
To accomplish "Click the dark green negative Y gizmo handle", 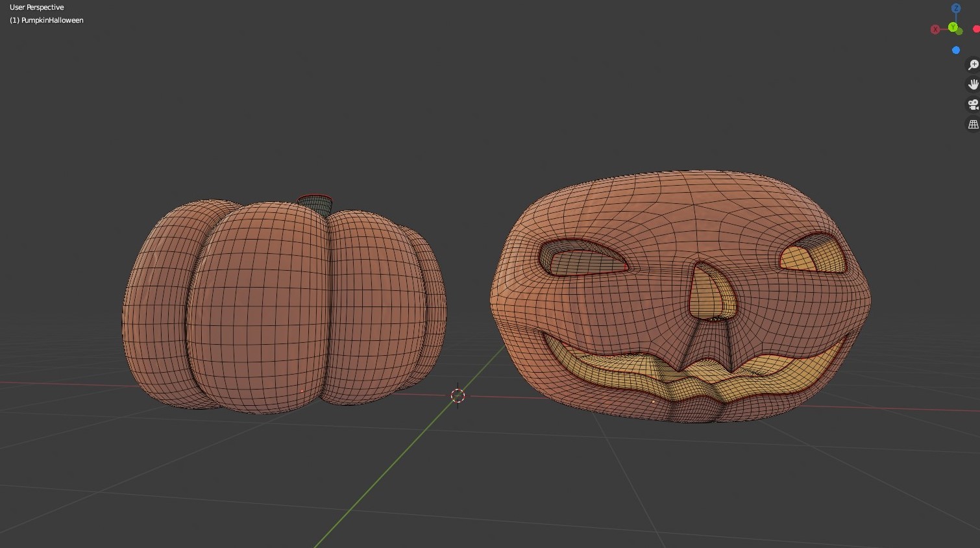I will coord(959,31).
